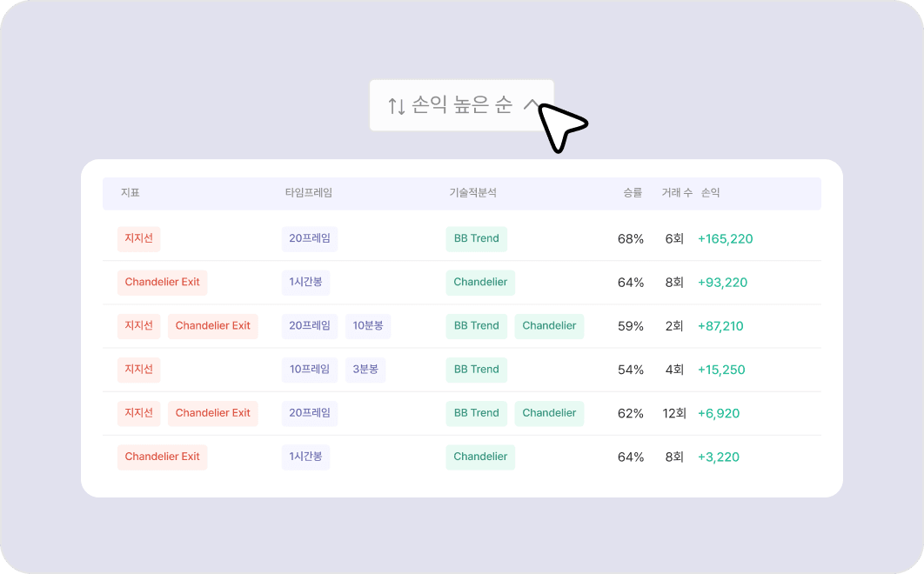Click the 지표 column header

131,193
